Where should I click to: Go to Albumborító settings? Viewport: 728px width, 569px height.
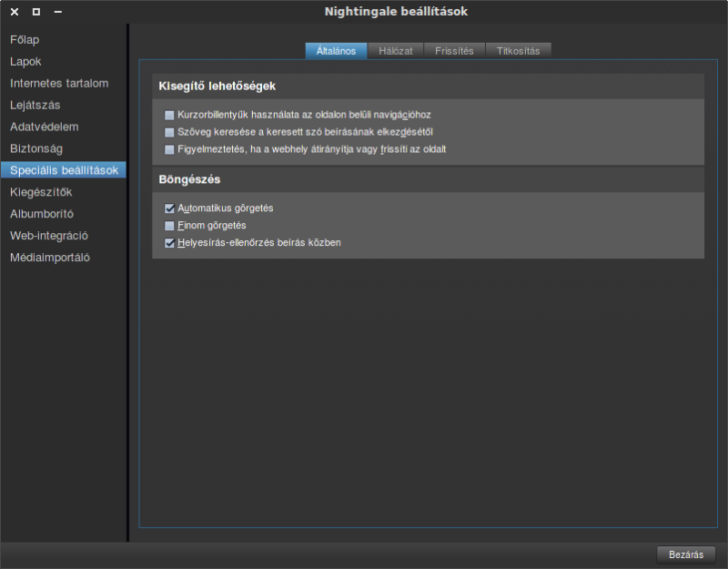(63, 214)
